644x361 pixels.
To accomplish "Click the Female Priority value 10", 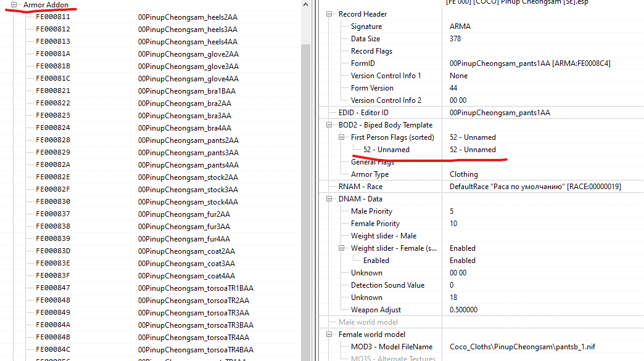I will 453,224.
